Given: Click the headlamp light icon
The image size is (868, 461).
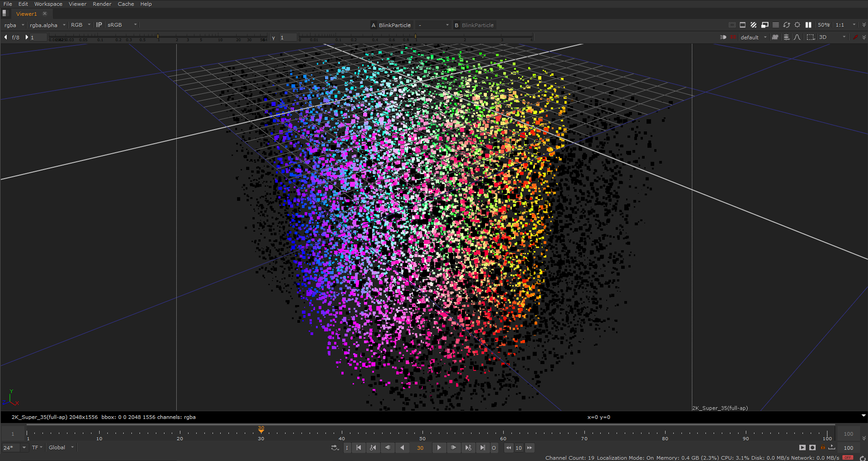Looking at the screenshot, I should point(723,38).
